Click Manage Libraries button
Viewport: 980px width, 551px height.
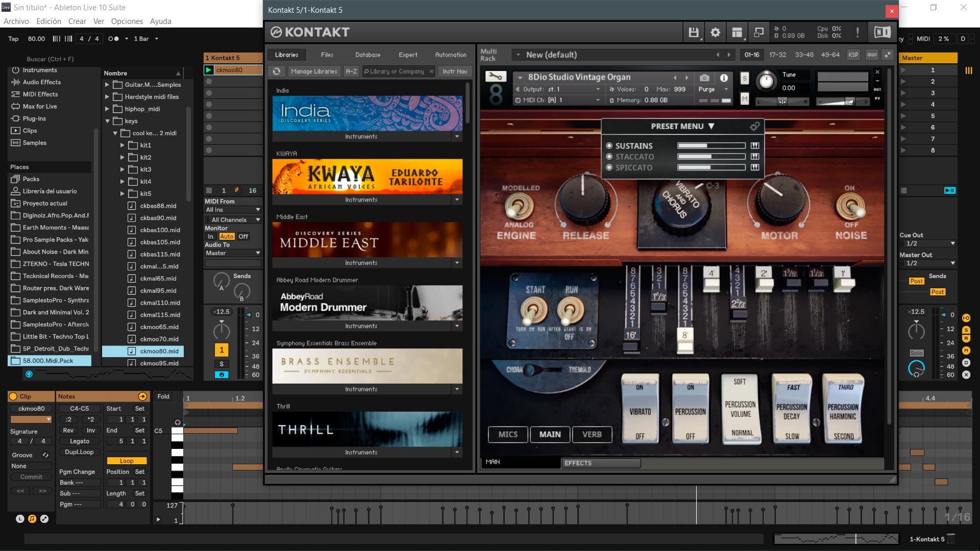(314, 71)
